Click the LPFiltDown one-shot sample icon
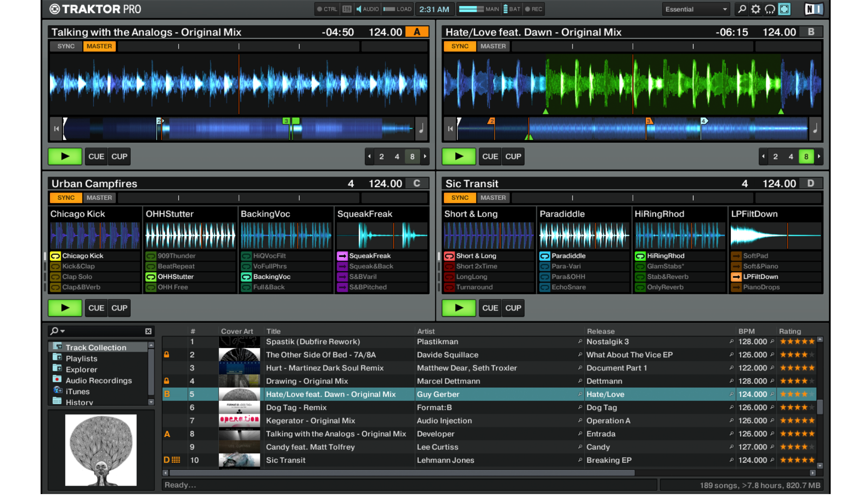868x495 pixels. coord(736,276)
